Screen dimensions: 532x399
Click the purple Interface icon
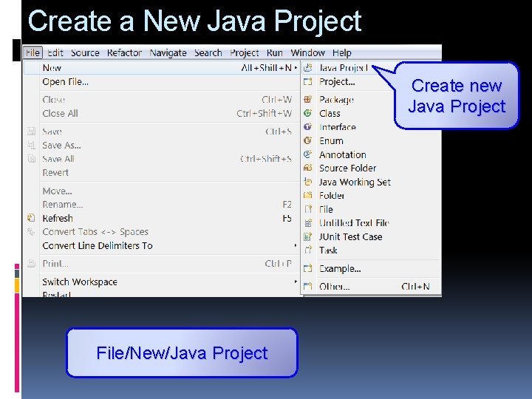coord(307,127)
